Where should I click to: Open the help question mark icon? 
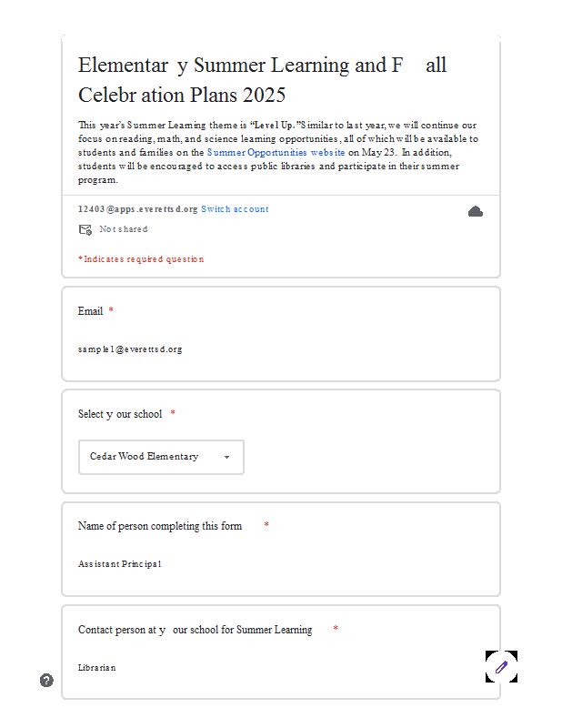coord(46,680)
